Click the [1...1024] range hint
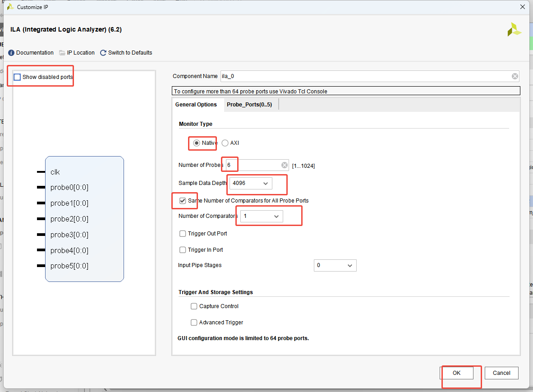The width and height of the screenshot is (533, 392). coord(303,166)
